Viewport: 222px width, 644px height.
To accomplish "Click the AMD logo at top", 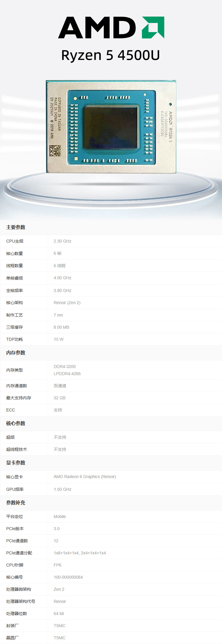I will point(111,28).
